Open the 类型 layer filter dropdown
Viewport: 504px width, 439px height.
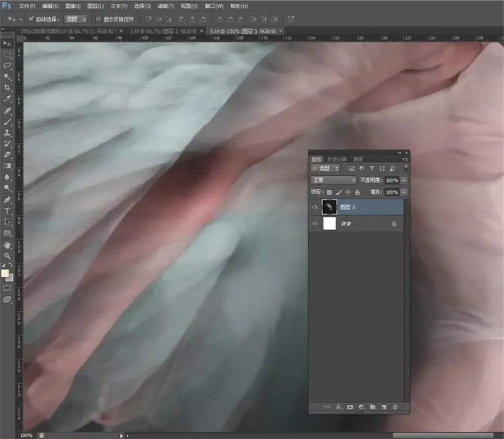click(x=326, y=168)
